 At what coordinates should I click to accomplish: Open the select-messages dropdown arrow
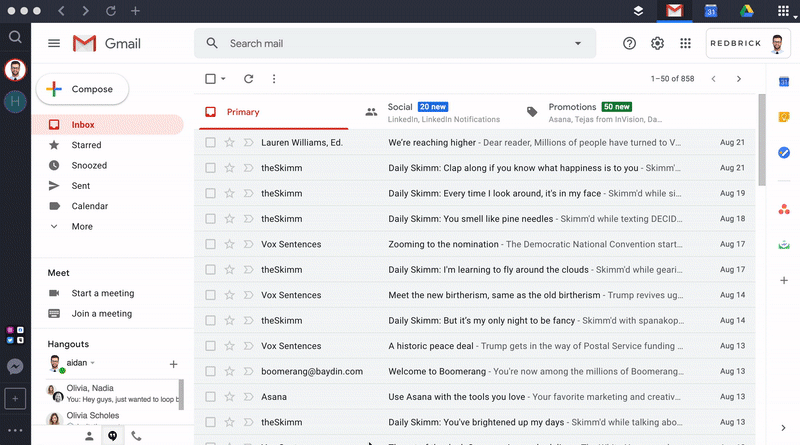click(223, 79)
